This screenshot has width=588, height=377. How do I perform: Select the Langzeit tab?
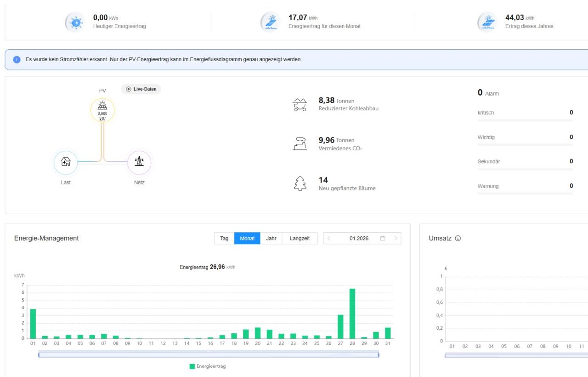point(300,238)
